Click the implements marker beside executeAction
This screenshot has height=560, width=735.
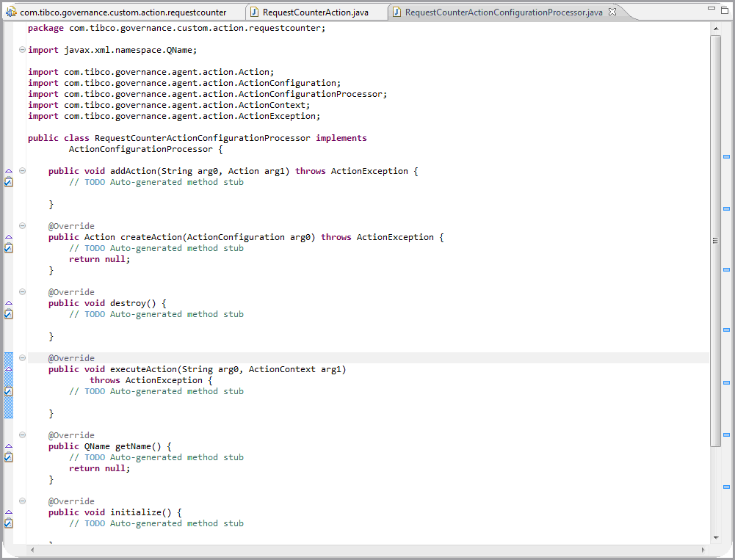8,369
